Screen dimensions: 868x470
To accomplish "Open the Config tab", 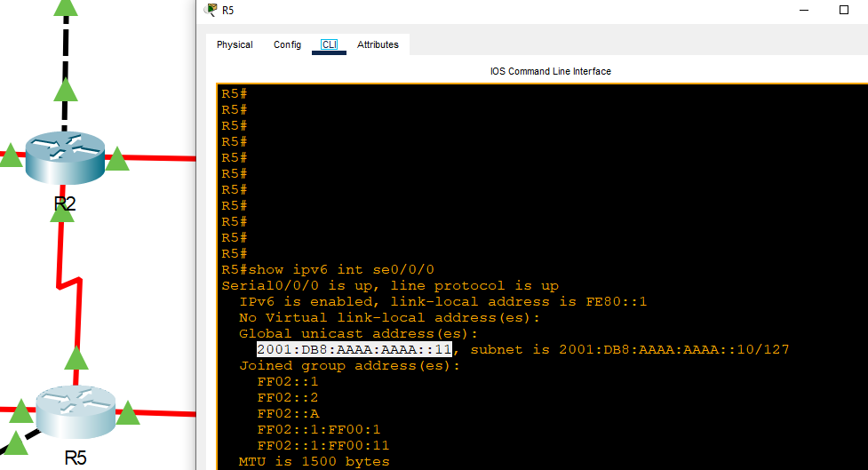I will [287, 44].
